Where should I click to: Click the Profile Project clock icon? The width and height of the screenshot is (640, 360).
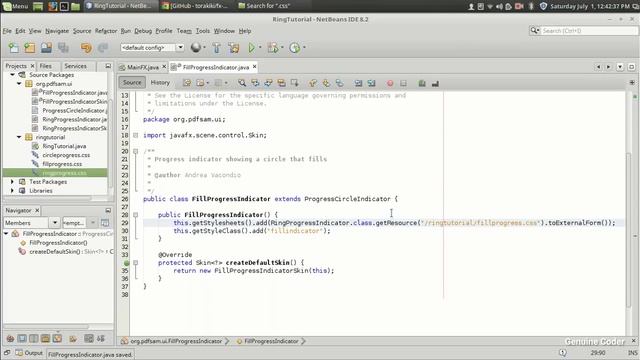point(294,48)
